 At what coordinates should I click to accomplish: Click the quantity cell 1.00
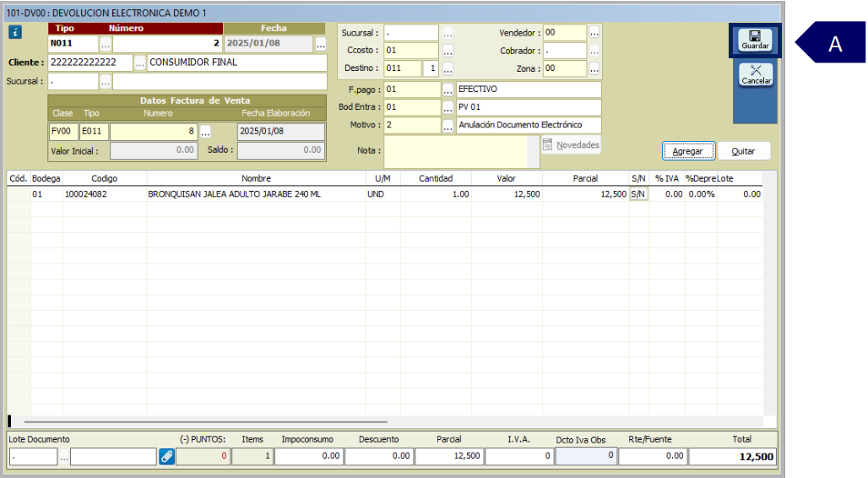[436, 194]
